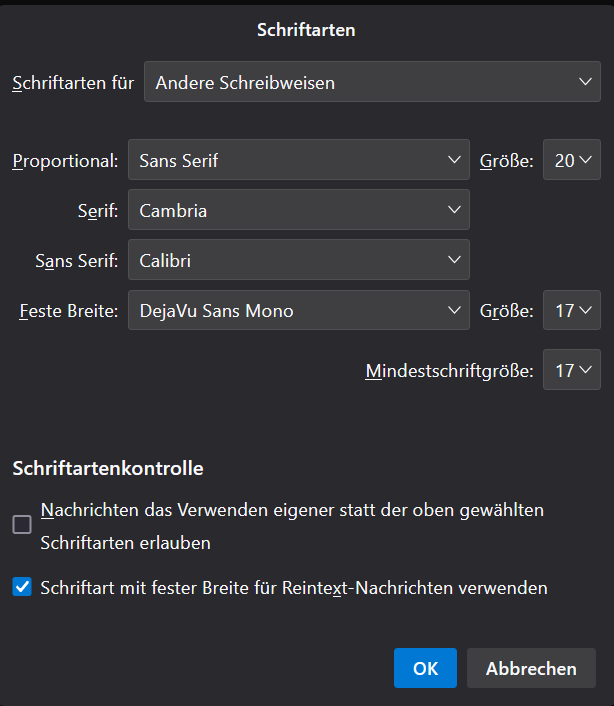
Task: Click the "Mindestschriftgröße:" label
Action: point(449,371)
